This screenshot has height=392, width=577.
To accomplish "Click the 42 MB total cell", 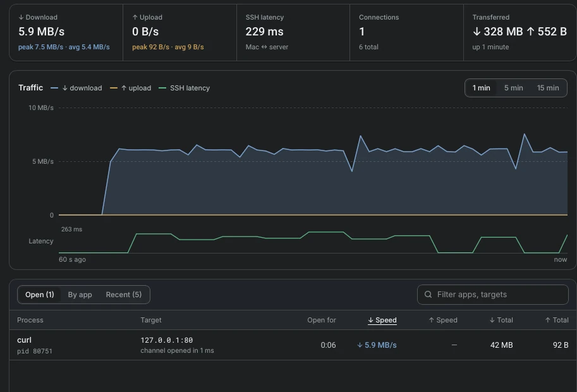I will (502, 345).
